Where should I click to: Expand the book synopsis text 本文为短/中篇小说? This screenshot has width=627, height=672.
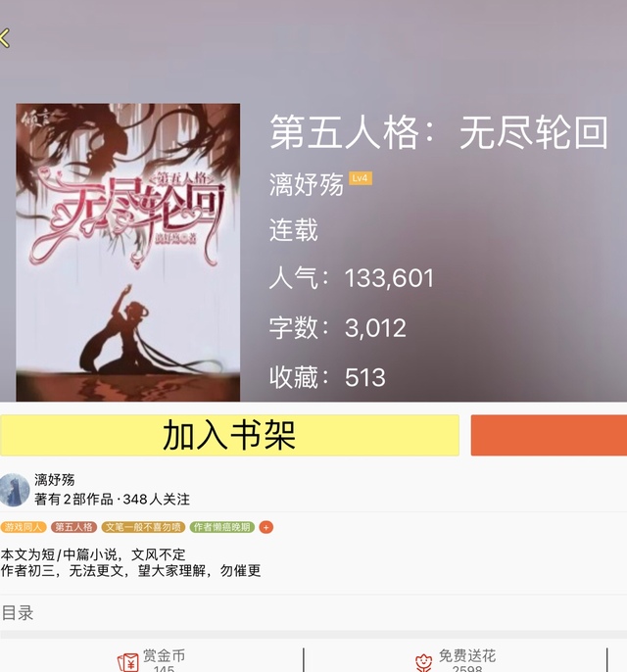pos(130,562)
